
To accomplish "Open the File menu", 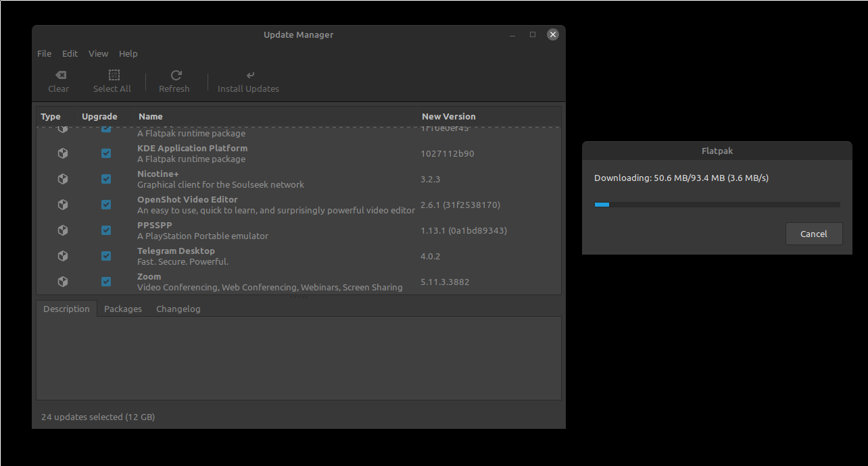I will pos(44,53).
